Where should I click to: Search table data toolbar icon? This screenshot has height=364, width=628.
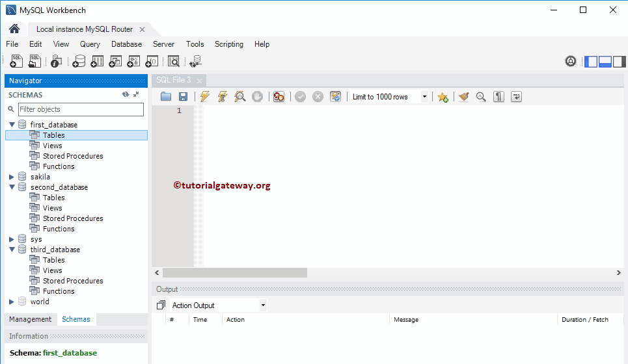tap(173, 61)
